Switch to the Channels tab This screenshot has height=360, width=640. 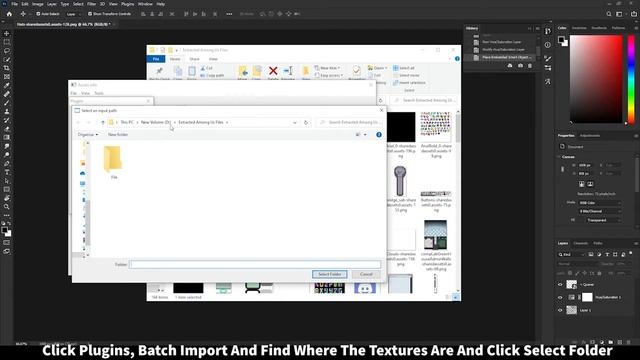pos(580,243)
